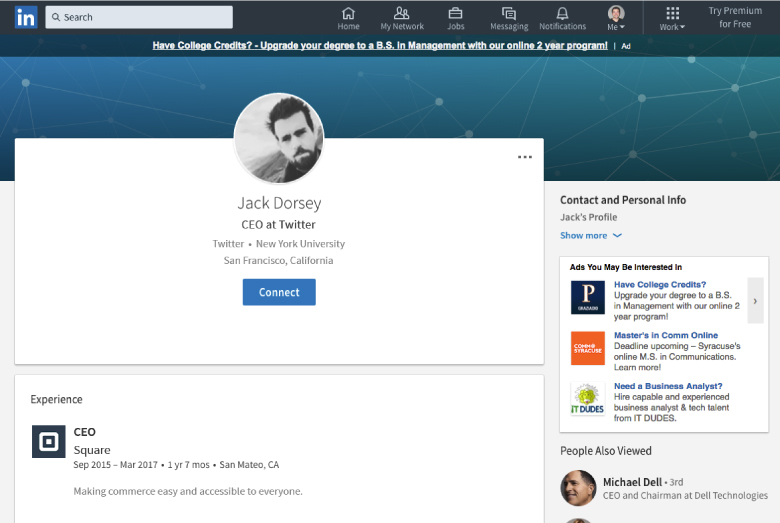Click the Contact and Personal Info heading

(623, 200)
